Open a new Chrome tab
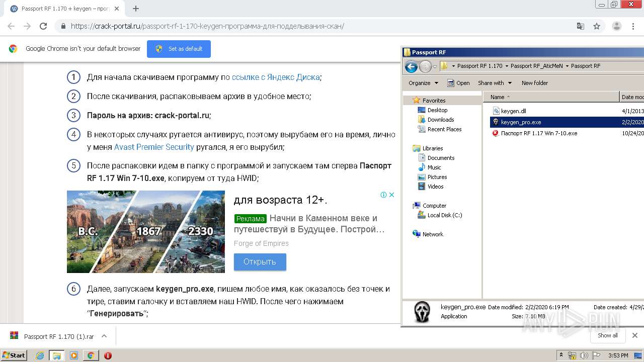Screen dimensions: 644x362 [136, 9]
